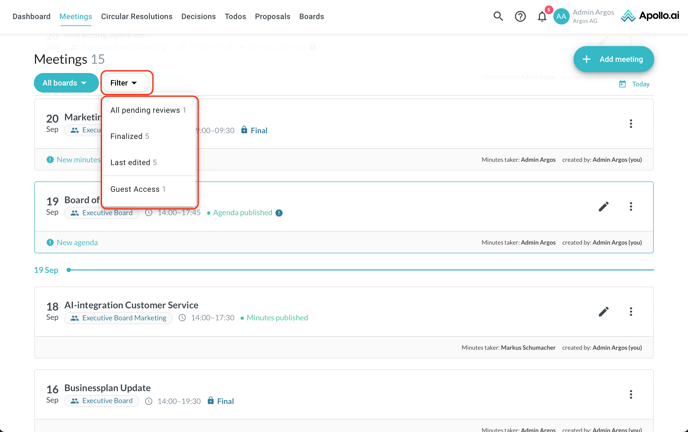
Task: Expand the All boards dropdown
Action: coord(65,83)
